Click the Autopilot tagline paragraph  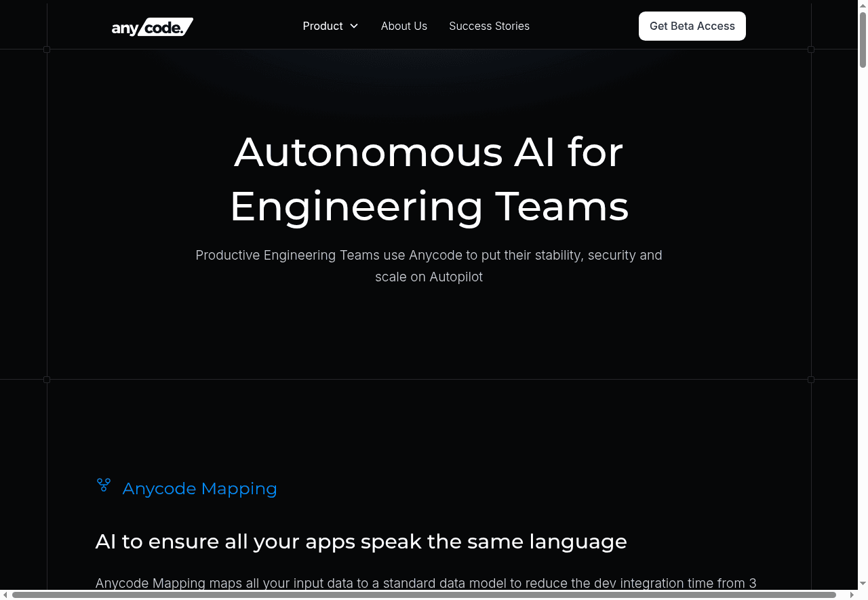(x=429, y=266)
